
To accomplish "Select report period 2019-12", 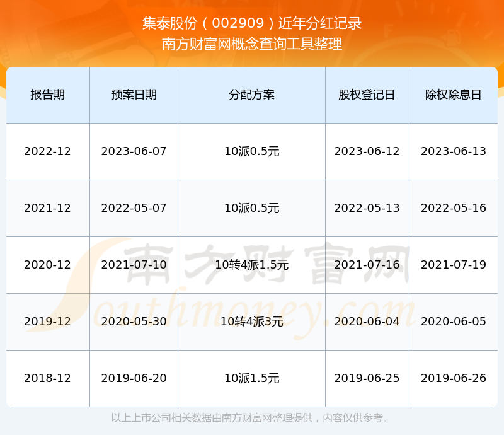I will [48, 321].
